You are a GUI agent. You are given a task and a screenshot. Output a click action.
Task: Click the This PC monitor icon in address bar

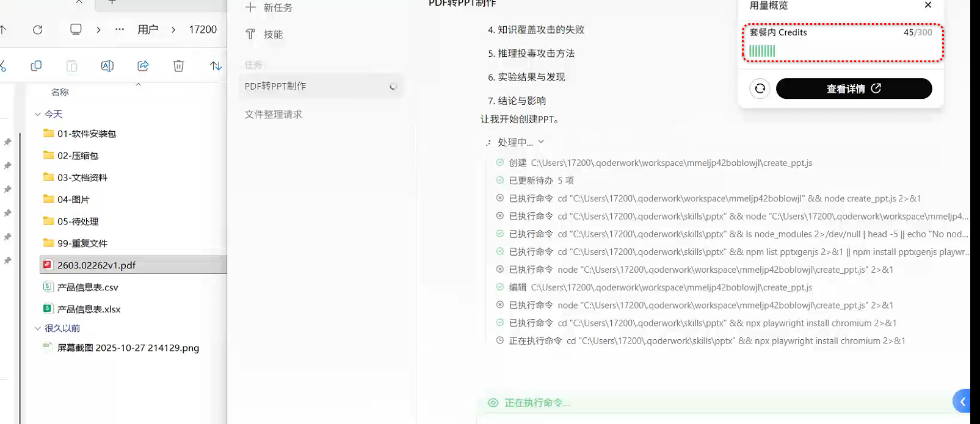click(x=76, y=29)
